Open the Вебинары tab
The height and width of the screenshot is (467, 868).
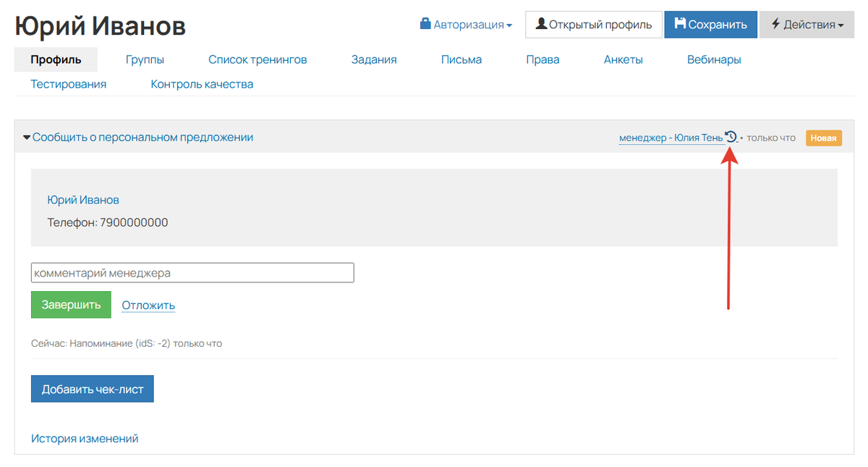click(x=713, y=60)
